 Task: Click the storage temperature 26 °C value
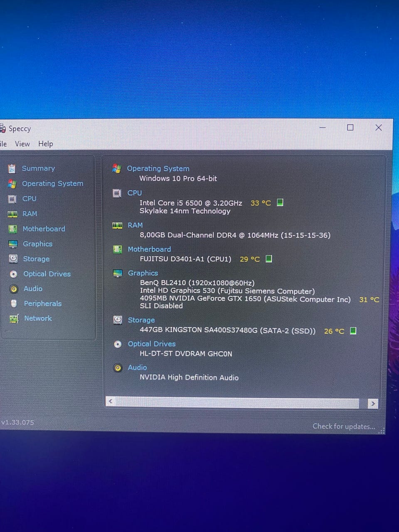(x=334, y=331)
